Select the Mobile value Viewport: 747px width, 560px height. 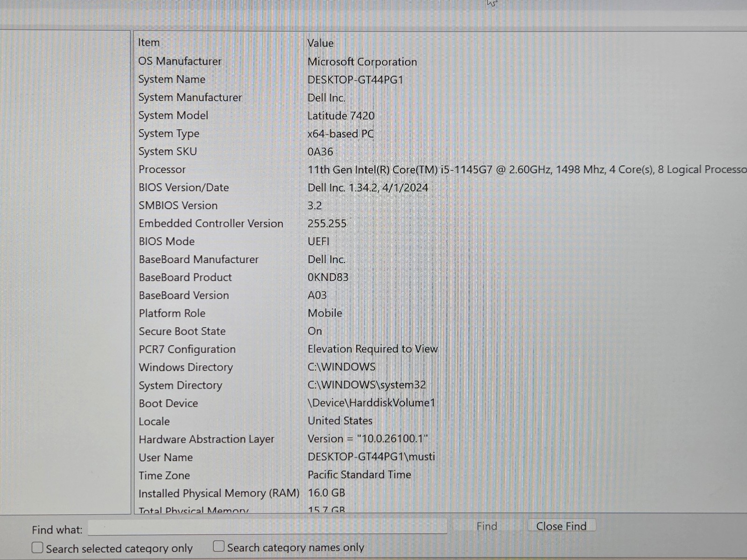(x=325, y=313)
